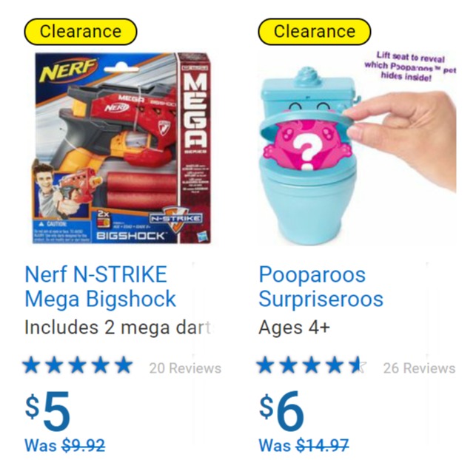Click the Clearance badge above Pooparoos product
Screen dimensions: 476x460
[x=315, y=32]
